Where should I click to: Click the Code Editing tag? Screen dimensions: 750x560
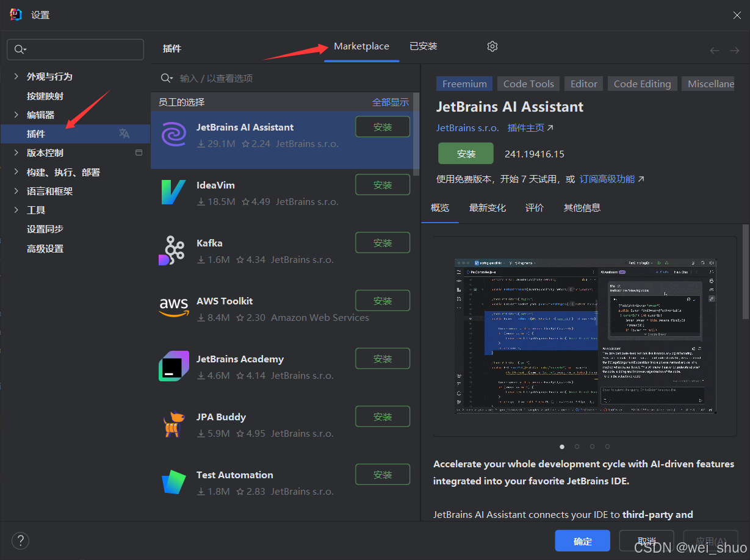(642, 84)
